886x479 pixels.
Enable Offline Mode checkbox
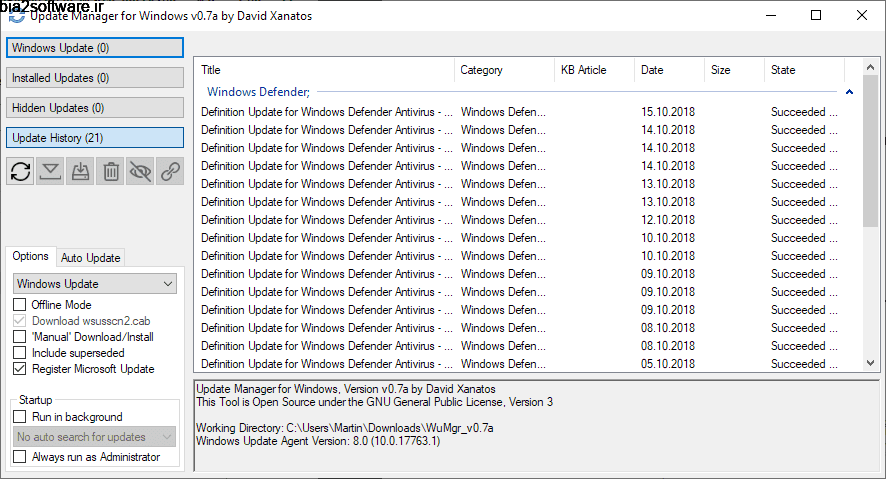20,305
